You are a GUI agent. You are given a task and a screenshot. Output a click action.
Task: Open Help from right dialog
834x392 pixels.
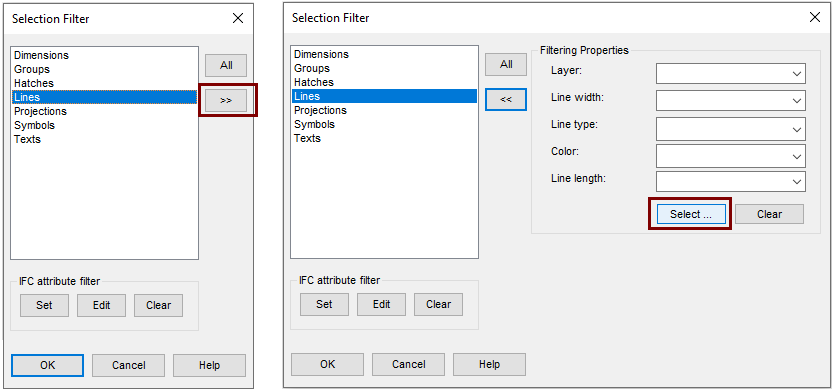489,364
